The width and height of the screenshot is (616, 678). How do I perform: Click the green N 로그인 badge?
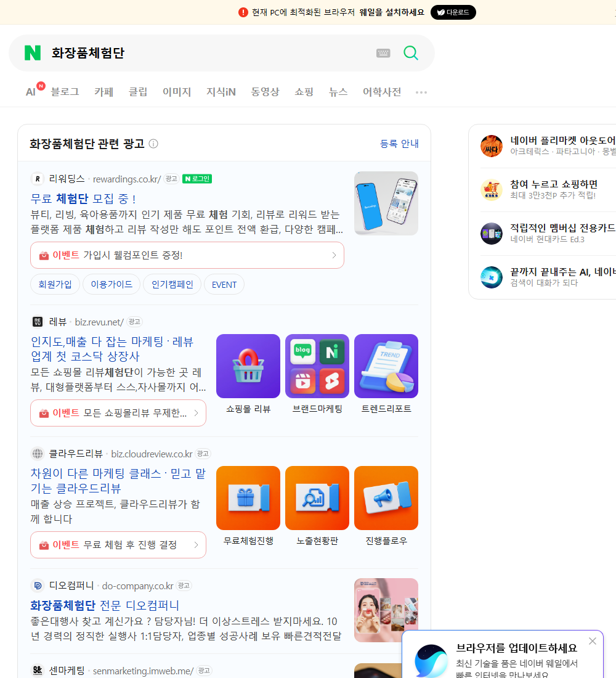point(197,179)
